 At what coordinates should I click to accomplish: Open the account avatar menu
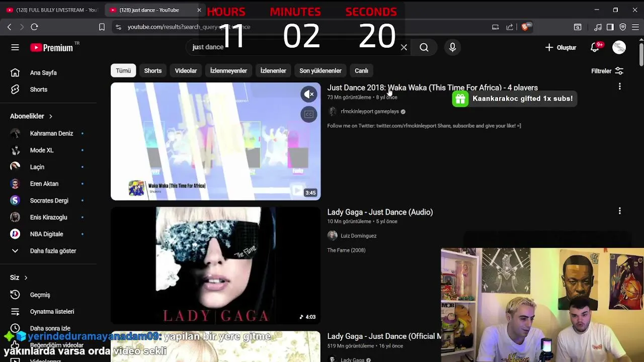619,47
